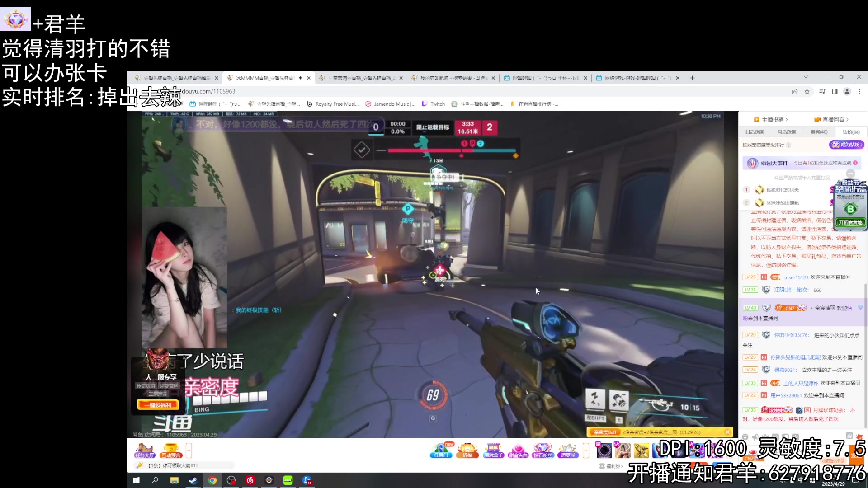The height and width of the screenshot is (488, 868).
Task: Select the 潮玩盒子 gift icon
Action: [x=493, y=450]
